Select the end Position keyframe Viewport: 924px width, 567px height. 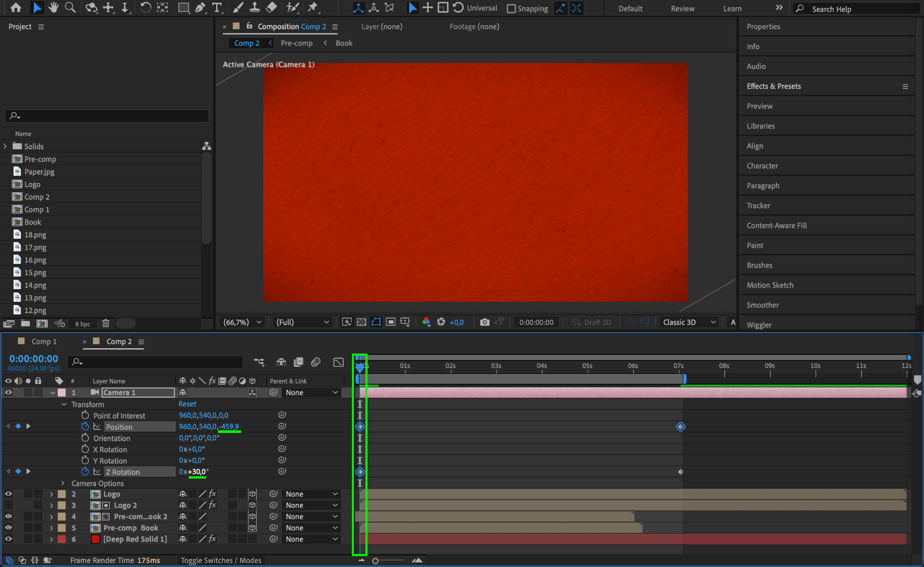pyautogui.click(x=680, y=427)
